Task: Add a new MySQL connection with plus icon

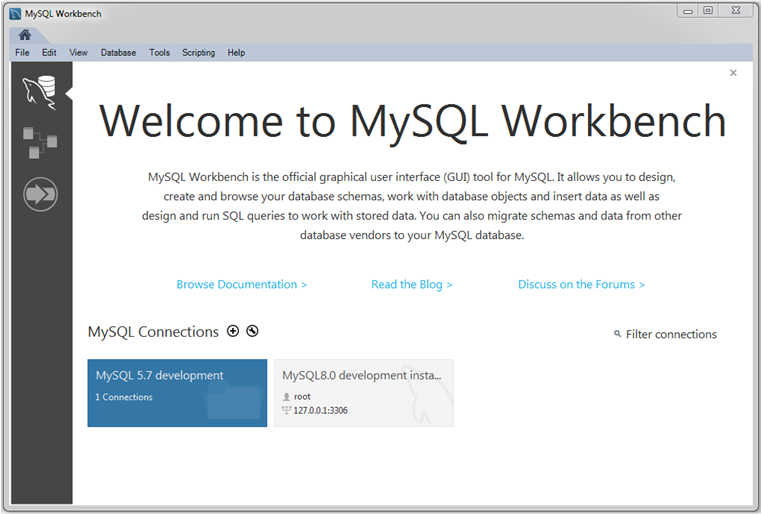Action: (x=233, y=332)
